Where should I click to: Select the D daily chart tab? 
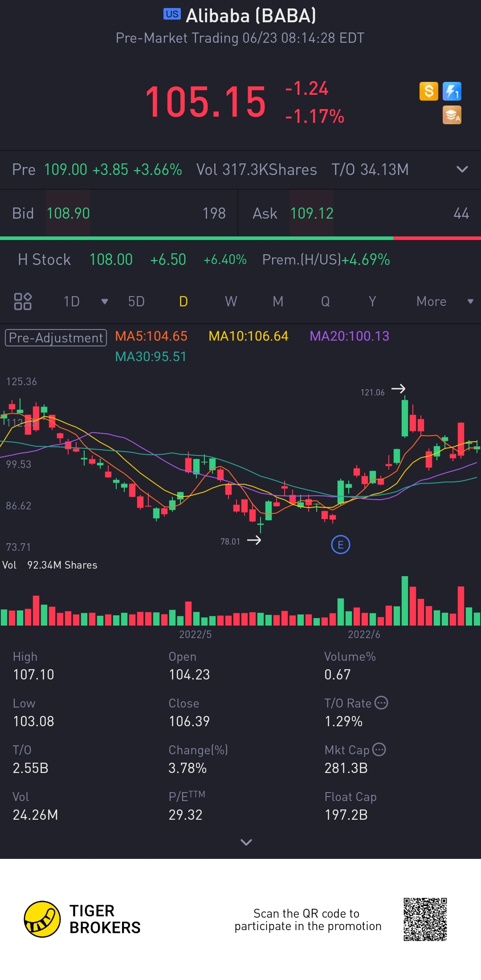[x=183, y=301]
